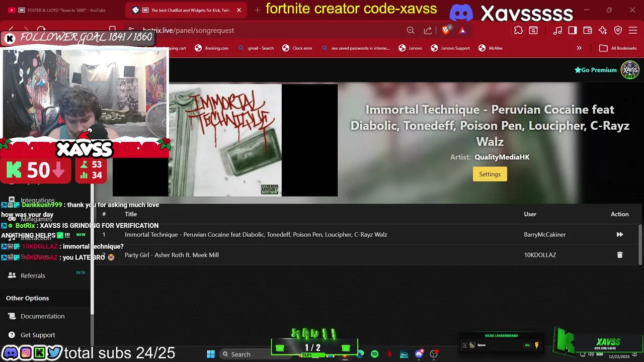
Task: Click the Immortal Technique album art thumbnail
Action: point(225,140)
